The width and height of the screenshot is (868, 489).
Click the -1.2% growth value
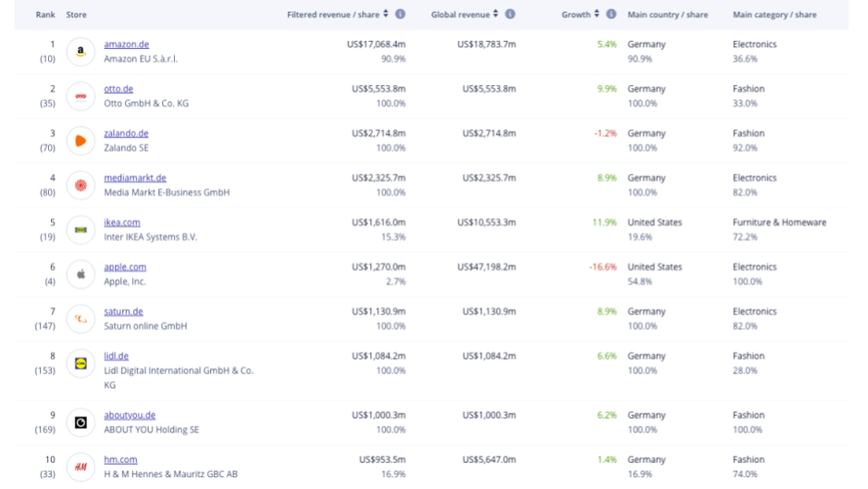click(x=605, y=133)
